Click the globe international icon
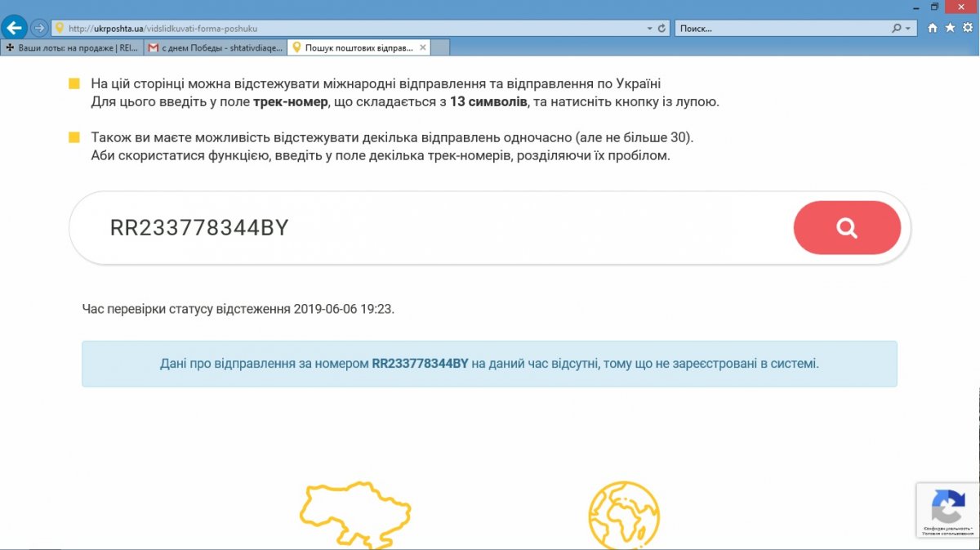This screenshot has width=980, height=550. pos(624,516)
